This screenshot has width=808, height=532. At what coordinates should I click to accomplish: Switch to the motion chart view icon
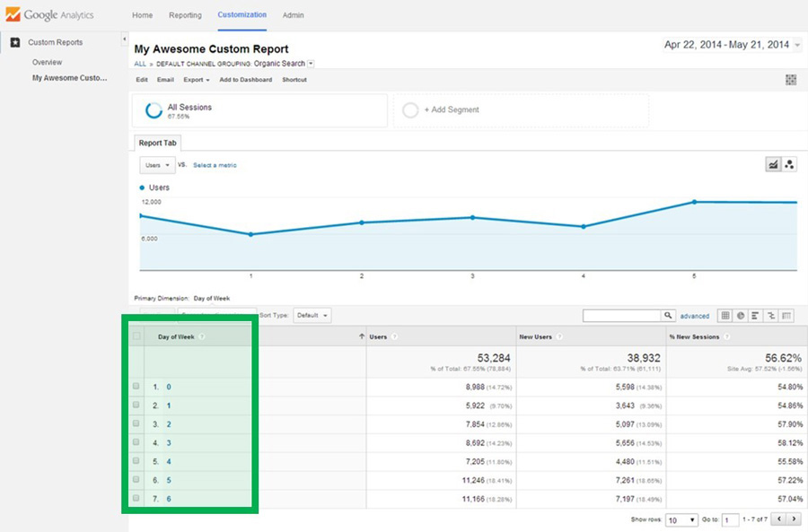point(789,164)
